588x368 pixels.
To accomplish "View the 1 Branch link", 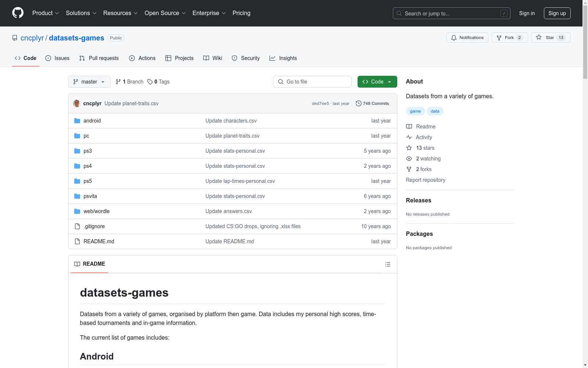I will 129,82.
